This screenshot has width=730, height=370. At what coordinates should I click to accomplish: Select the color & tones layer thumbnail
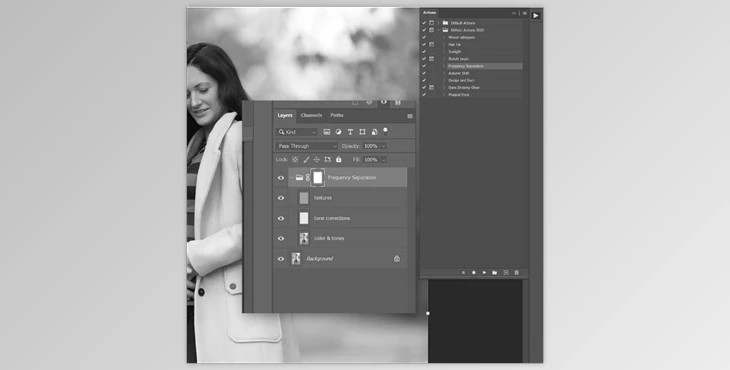[x=304, y=238]
